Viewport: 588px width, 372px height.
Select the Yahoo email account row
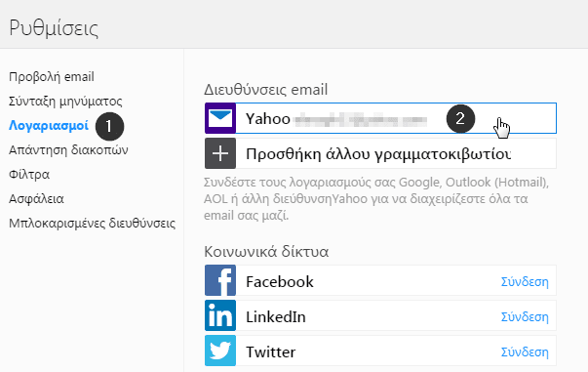[x=380, y=118]
